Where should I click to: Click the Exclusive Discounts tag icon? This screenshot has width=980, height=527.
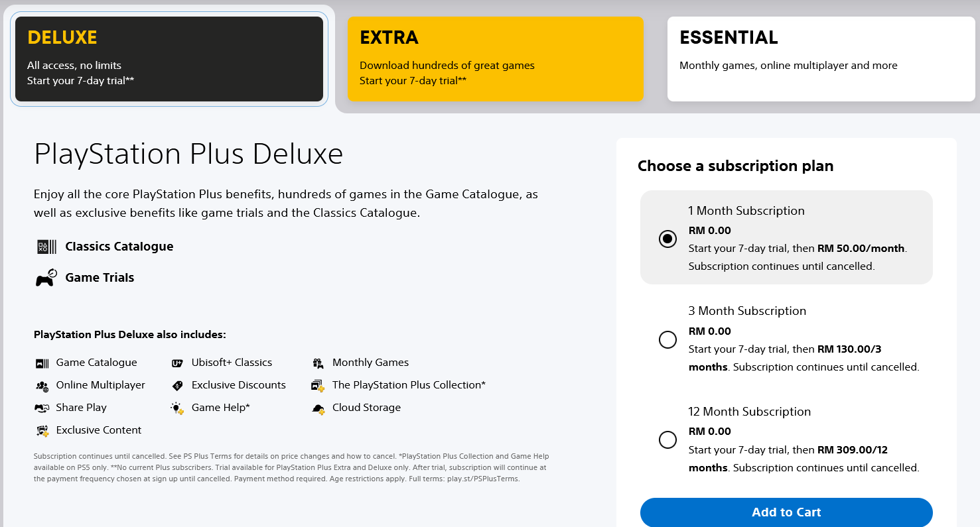(176, 385)
